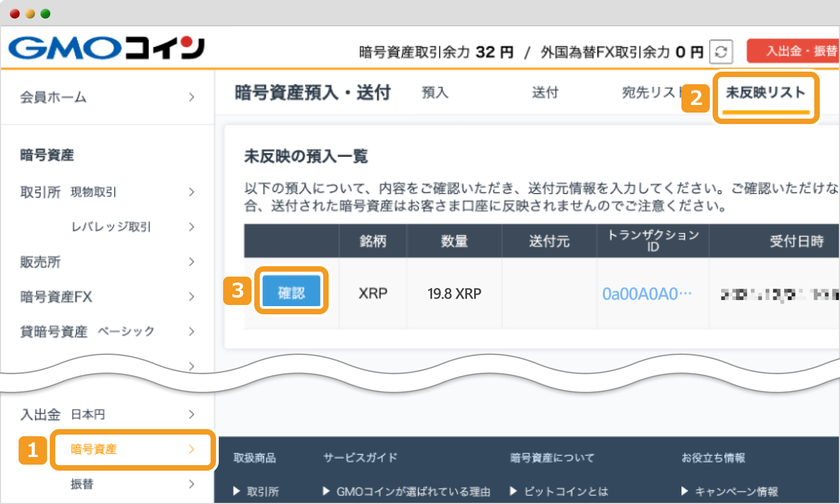Expand the 取引所 arrow in footer menu
Screen dimensions: 840x504
coord(237,491)
